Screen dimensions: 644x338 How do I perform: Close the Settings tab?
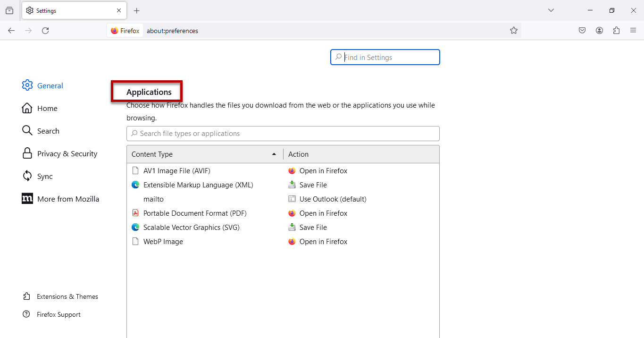coord(119,10)
